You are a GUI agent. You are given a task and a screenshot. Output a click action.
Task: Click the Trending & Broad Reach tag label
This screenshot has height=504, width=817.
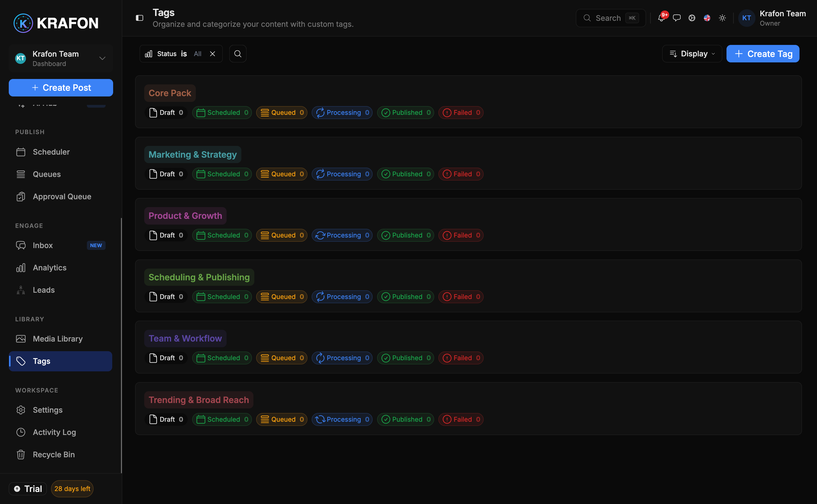point(199,400)
